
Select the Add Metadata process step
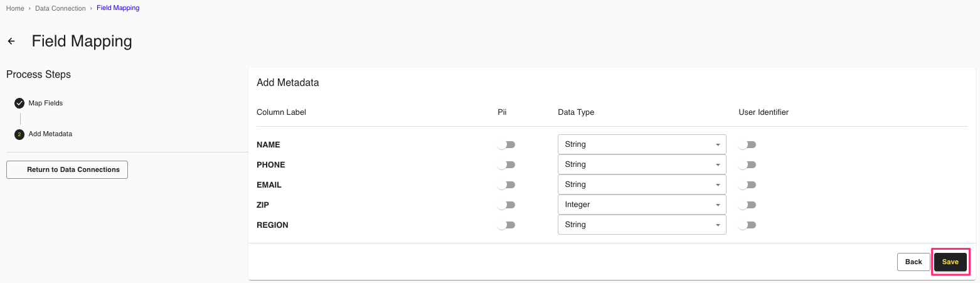coord(50,134)
